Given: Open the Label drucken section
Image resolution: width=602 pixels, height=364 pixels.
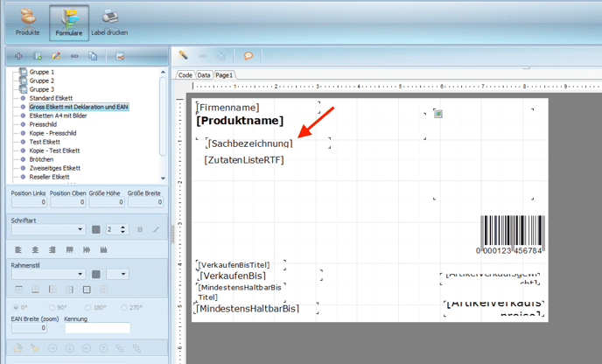Looking at the screenshot, I should click(109, 21).
